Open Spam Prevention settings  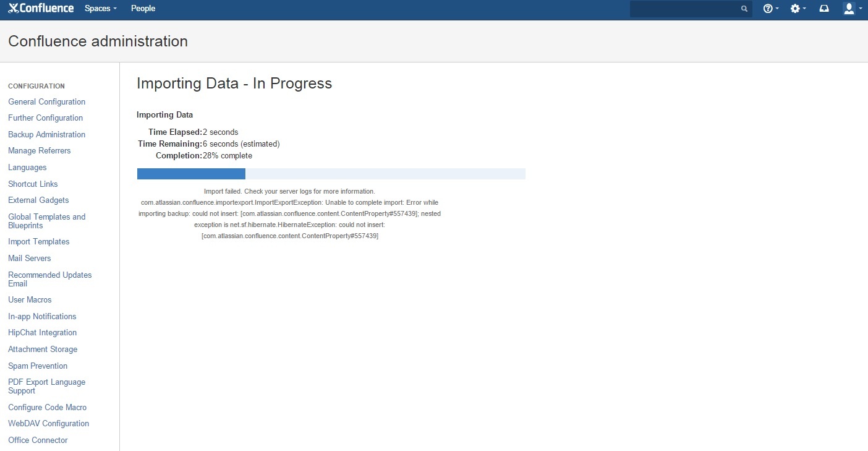(x=38, y=366)
